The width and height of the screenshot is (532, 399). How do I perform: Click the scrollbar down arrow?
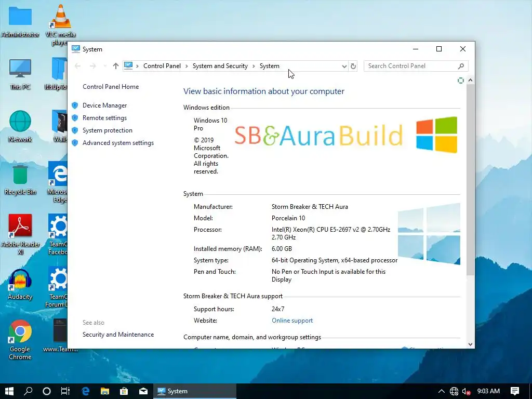(x=470, y=344)
